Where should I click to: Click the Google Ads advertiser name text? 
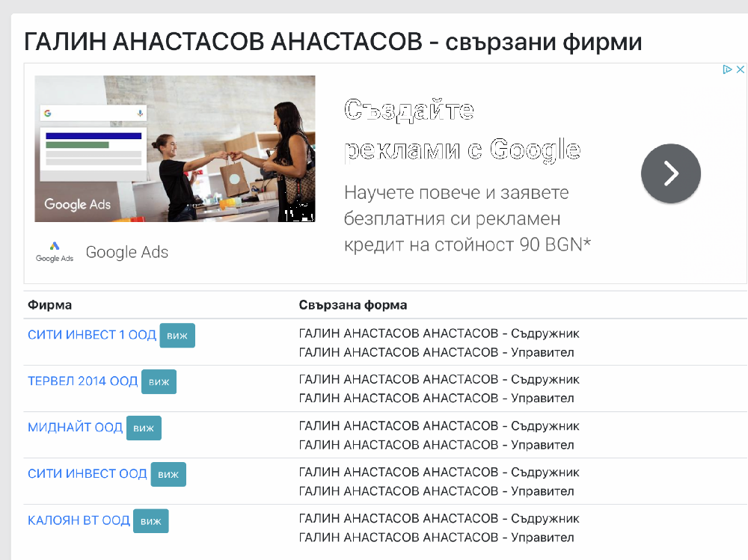[126, 252]
